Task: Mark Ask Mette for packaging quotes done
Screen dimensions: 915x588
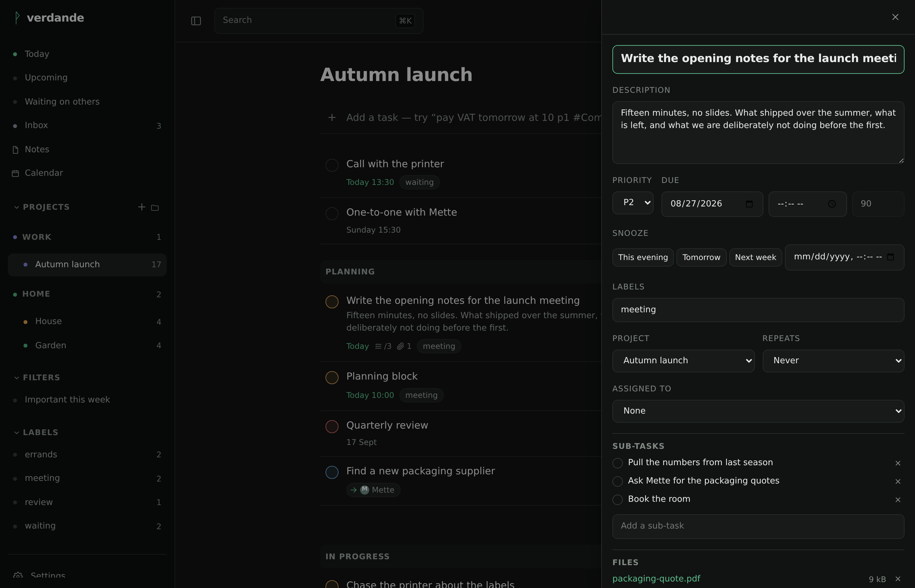Action: tap(618, 482)
